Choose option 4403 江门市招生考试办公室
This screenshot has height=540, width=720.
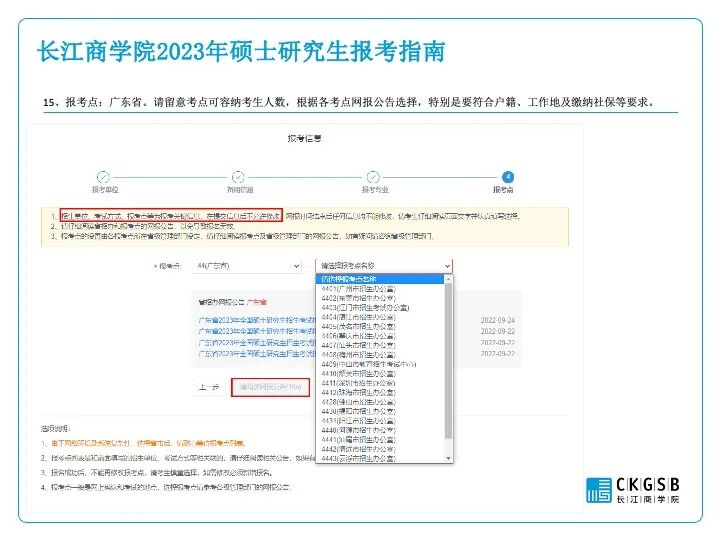[366, 308]
